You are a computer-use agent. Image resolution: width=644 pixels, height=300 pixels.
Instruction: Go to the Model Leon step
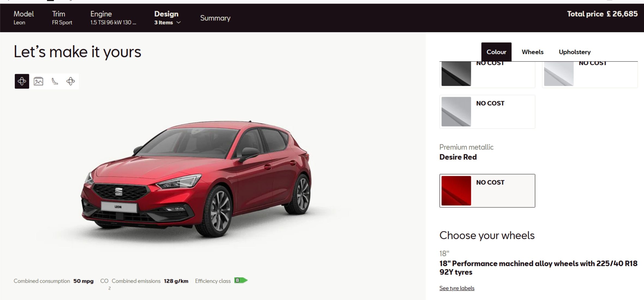coord(24,18)
